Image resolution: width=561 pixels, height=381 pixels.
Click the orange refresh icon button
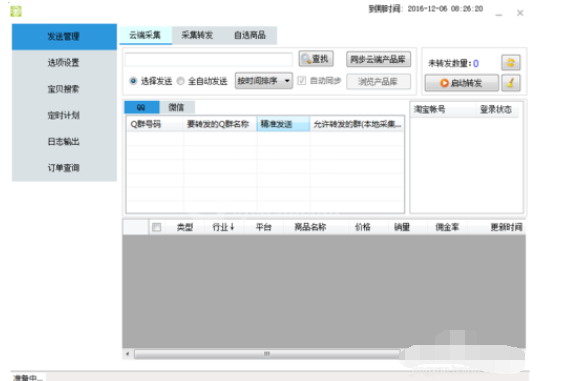point(511,63)
